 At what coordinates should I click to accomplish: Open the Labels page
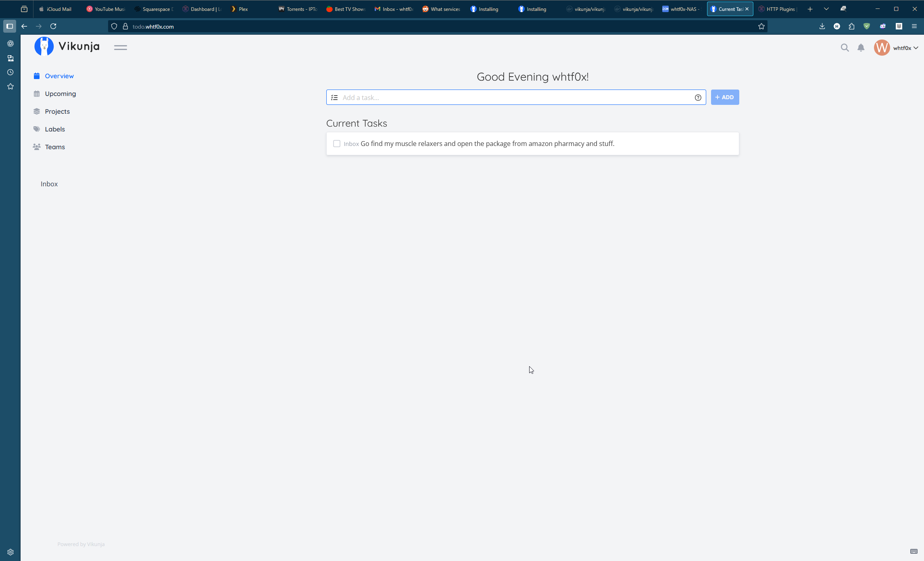[x=55, y=129]
